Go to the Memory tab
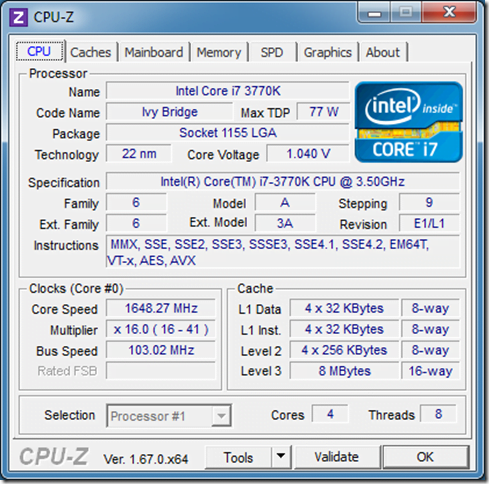Image resolution: width=489 pixels, height=484 pixels. 219,52
